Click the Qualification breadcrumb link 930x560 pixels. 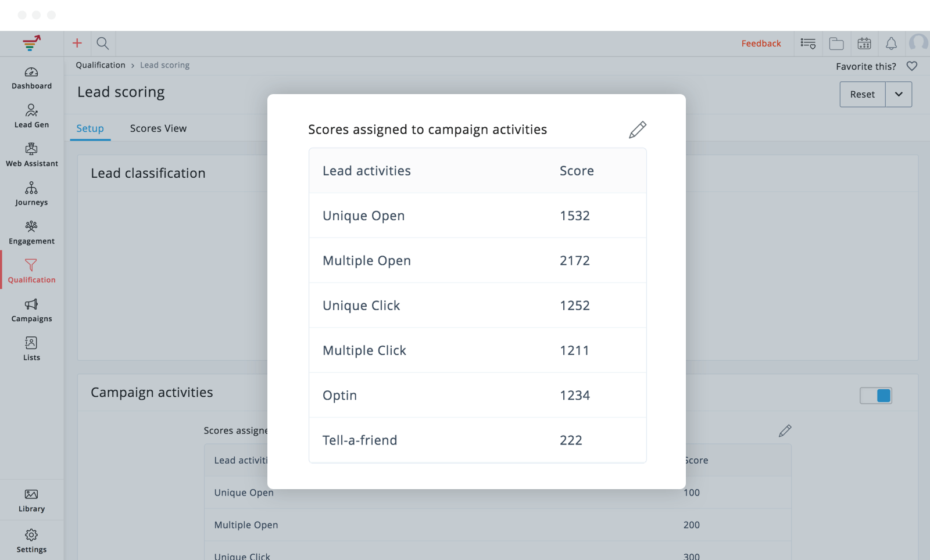(x=101, y=65)
